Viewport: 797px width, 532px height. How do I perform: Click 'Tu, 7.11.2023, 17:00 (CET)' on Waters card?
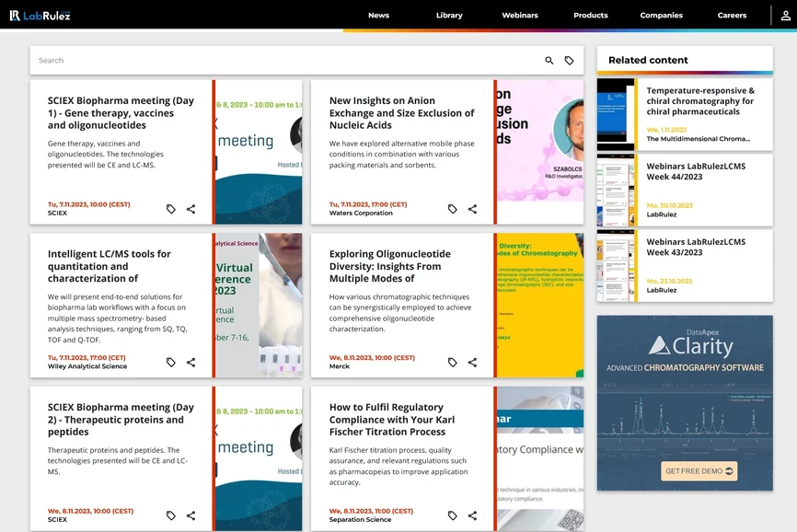[368, 204]
